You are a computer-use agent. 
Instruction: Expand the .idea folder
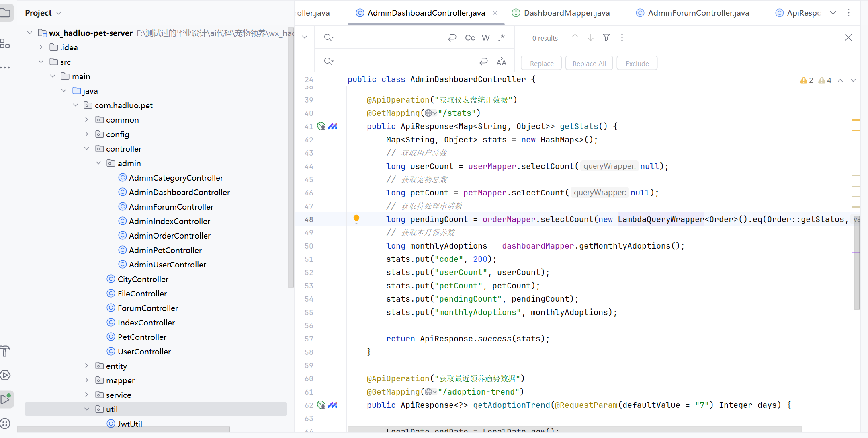tap(41, 47)
